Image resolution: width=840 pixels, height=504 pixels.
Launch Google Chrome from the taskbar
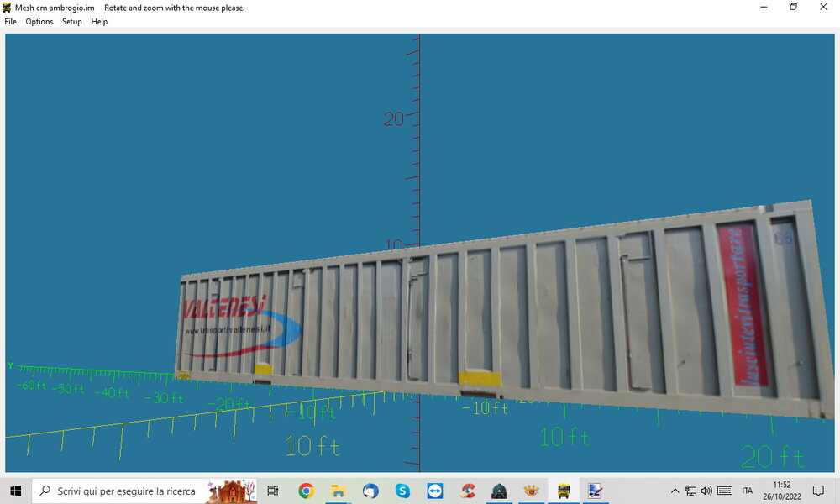click(306, 491)
